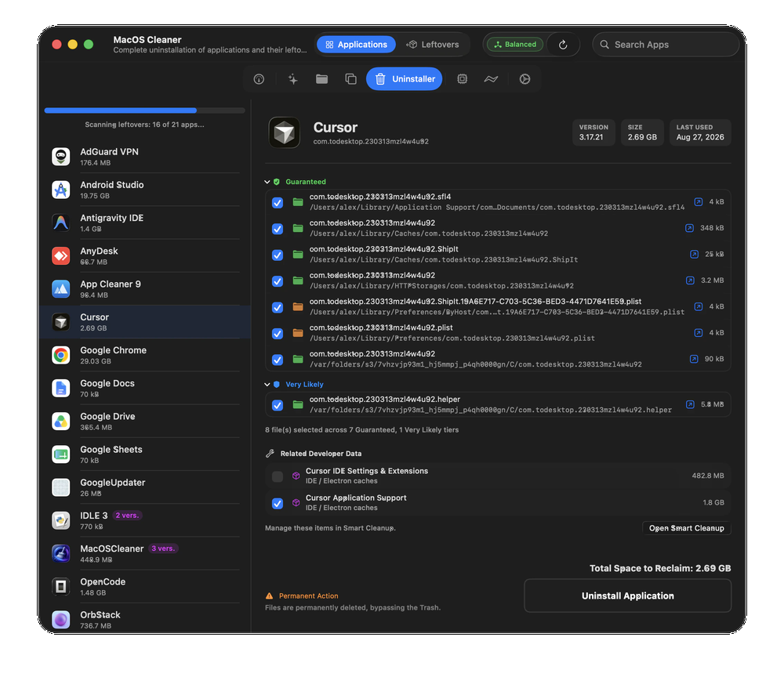Open the info icon in the toolbar
Screen dimensions: 784x684
[x=259, y=79]
